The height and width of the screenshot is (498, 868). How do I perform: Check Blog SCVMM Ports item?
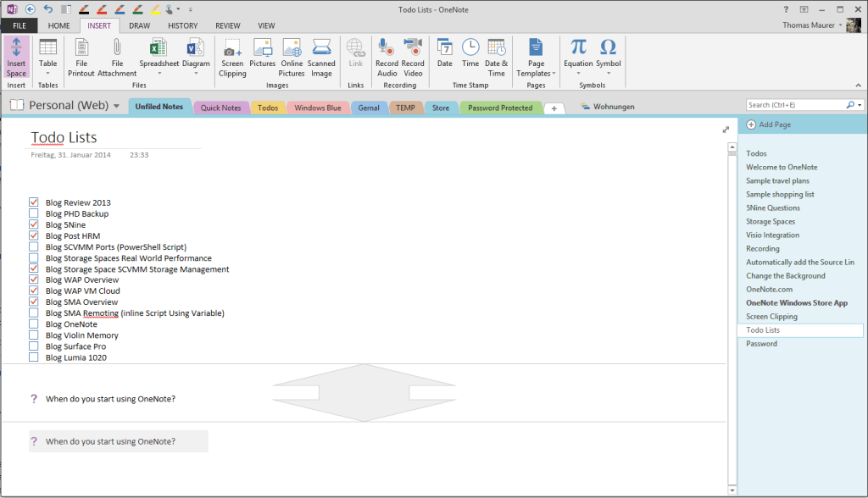pos(34,246)
